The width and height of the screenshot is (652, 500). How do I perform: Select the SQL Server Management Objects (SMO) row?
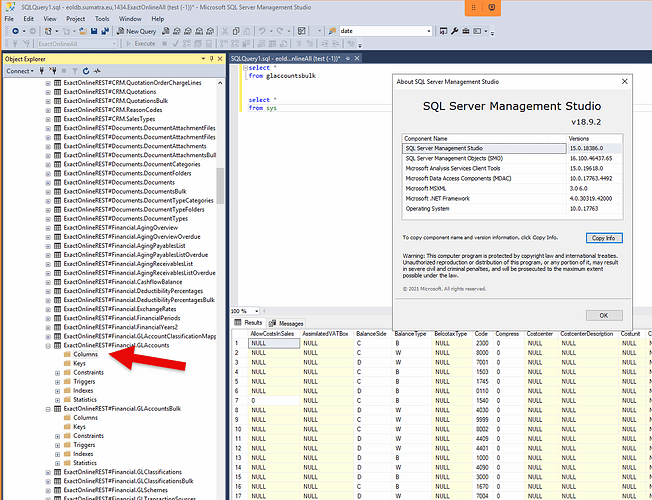(x=512, y=158)
